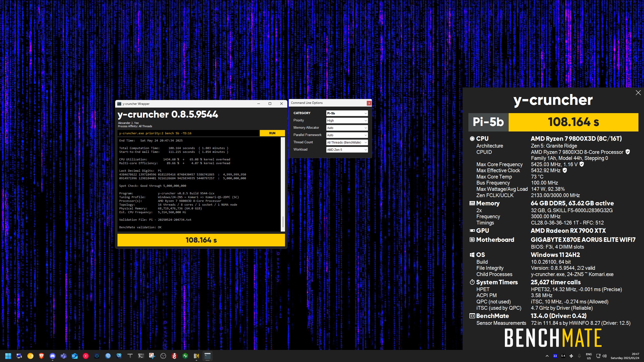Click the 5.4 frequency tray icon
The width and height of the screenshot is (644, 362).
click(x=563, y=356)
